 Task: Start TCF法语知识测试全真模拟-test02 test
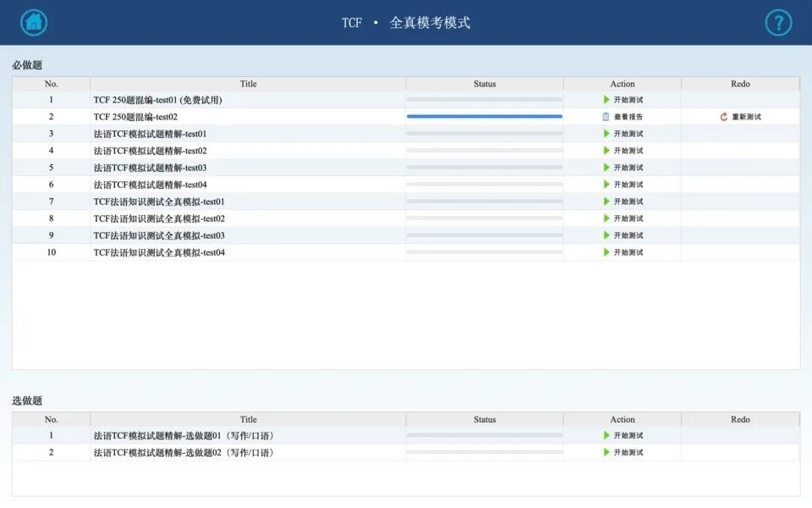(x=623, y=218)
